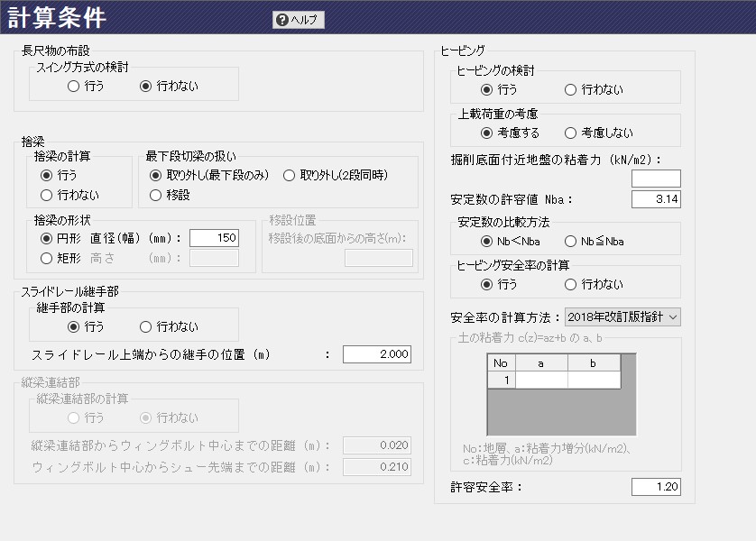
Task: Select 行わない for 捨梁の計算
Action: click(x=69, y=195)
